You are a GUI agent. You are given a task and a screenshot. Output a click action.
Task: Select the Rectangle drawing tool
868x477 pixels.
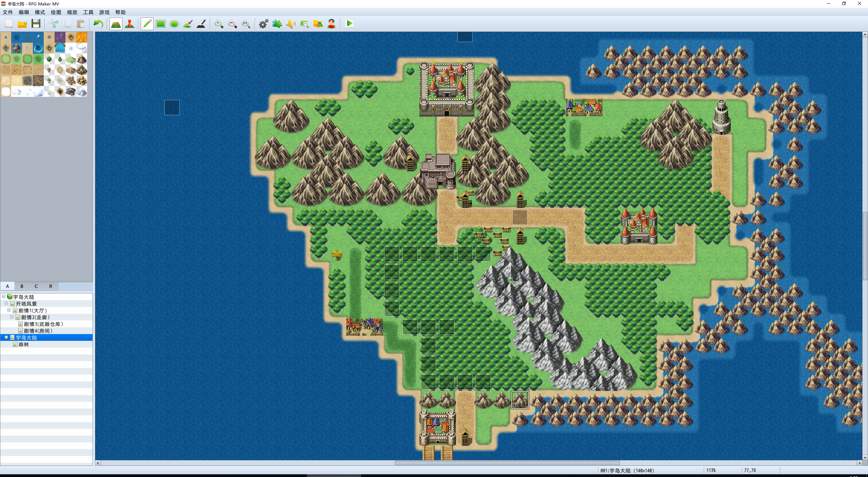click(161, 24)
